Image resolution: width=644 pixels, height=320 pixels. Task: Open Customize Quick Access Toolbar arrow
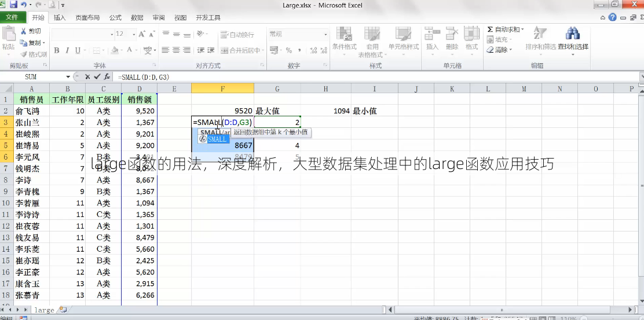pos(63,6)
